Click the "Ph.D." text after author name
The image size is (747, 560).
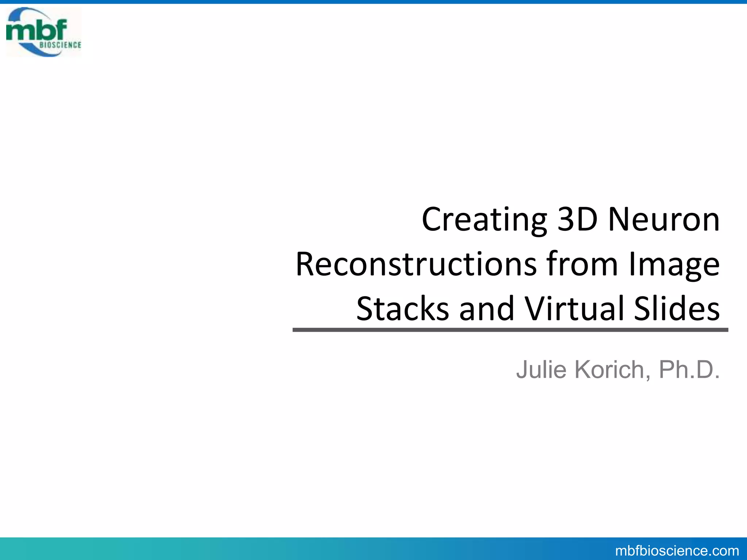[689, 370]
